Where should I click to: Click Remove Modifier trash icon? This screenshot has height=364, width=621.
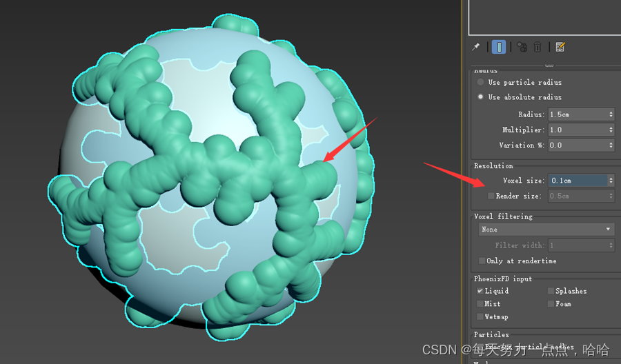tap(537, 47)
